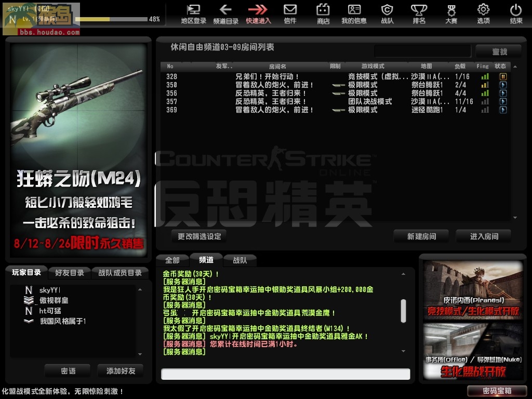Image resolution: width=532 pixels, height=399 pixels.
Task: Click the 密语 whisper button
Action: pyautogui.click(x=68, y=371)
